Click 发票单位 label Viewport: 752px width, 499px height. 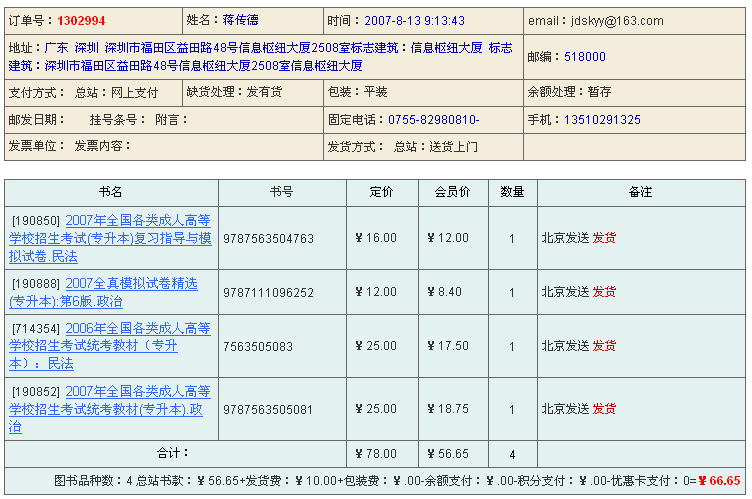pyautogui.click(x=36, y=146)
